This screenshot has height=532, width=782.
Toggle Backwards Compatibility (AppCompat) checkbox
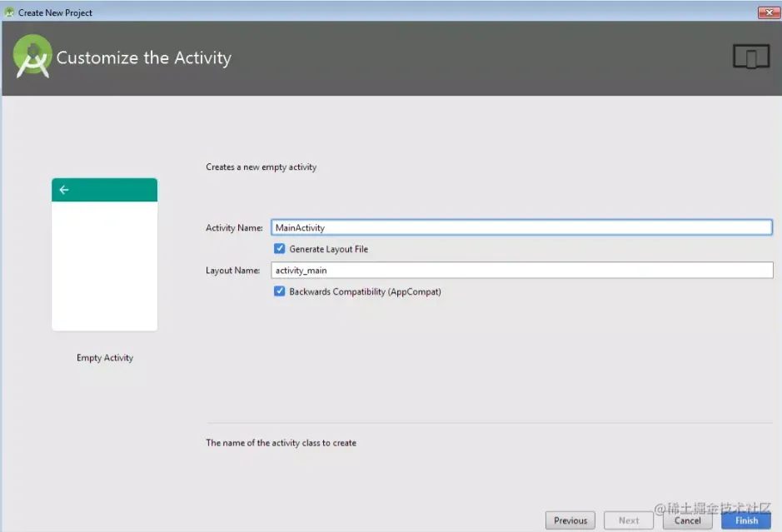point(279,291)
